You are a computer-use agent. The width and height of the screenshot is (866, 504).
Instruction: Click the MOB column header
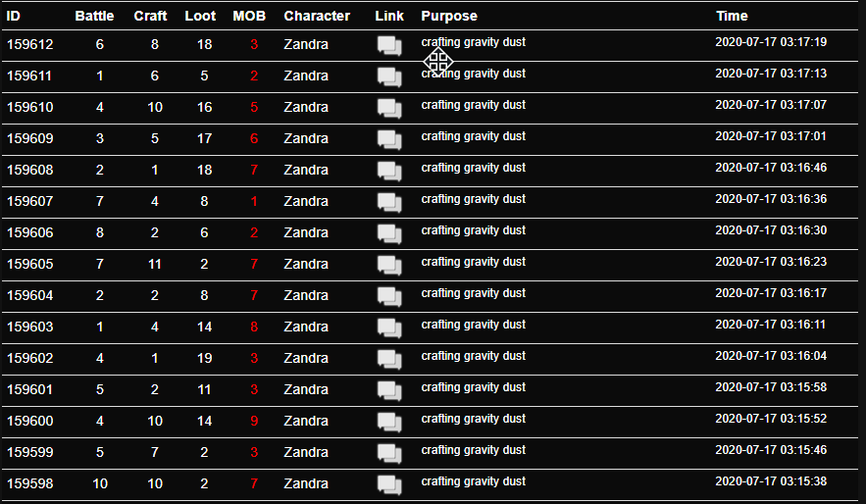pyautogui.click(x=249, y=16)
